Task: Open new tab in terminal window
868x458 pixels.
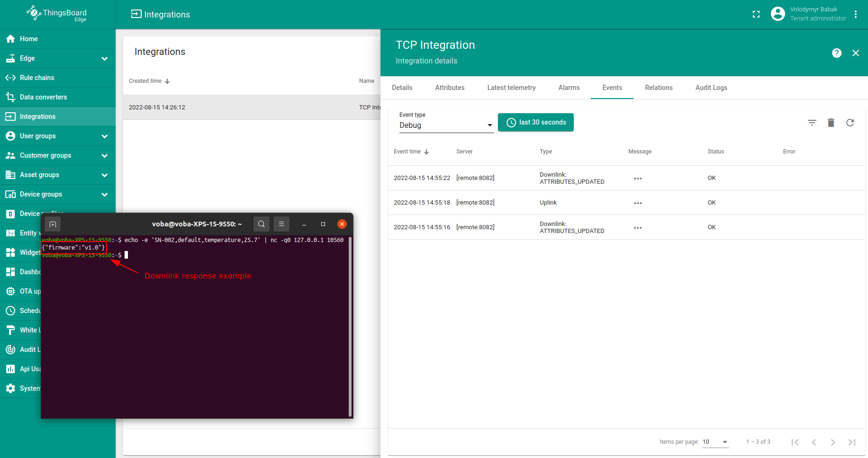Action: point(53,224)
